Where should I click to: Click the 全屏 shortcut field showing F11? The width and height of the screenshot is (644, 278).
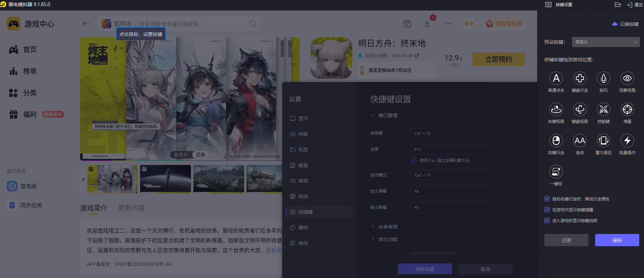coord(452,149)
